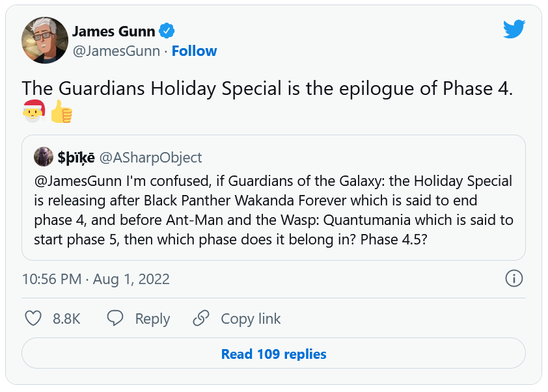Open the Twitter info circle icon
548x392 pixels.
pos(514,279)
